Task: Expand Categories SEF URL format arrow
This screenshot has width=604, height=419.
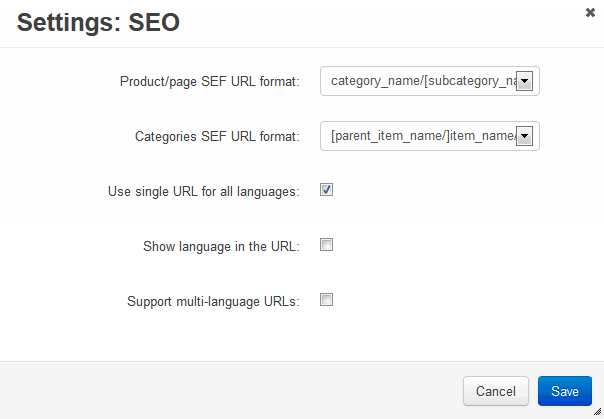Action: pyautogui.click(x=524, y=136)
